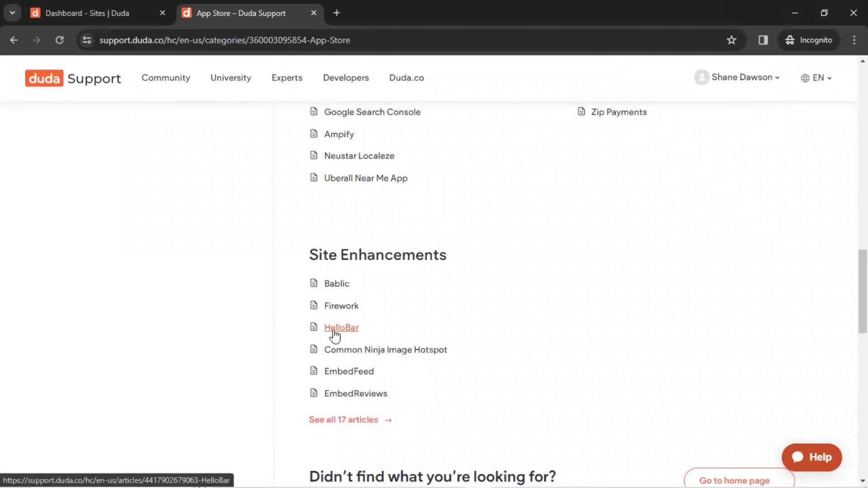The image size is (868, 488).
Task: Open the Chrome three-dot menu
Action: 854,40
